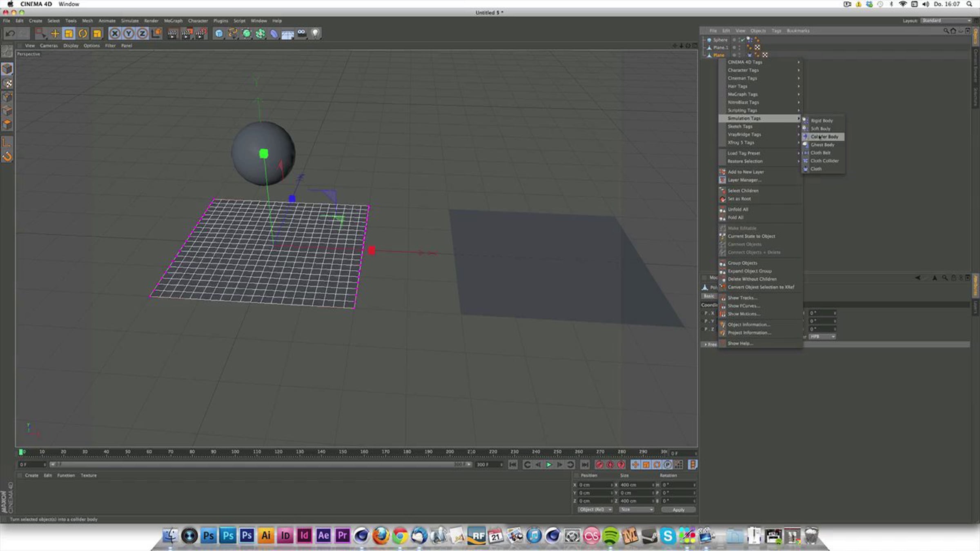This screenshot has height=551, width=980.
Task: Toggle the X axis lock
Action: pyautogui.click(x=115, y=33)
